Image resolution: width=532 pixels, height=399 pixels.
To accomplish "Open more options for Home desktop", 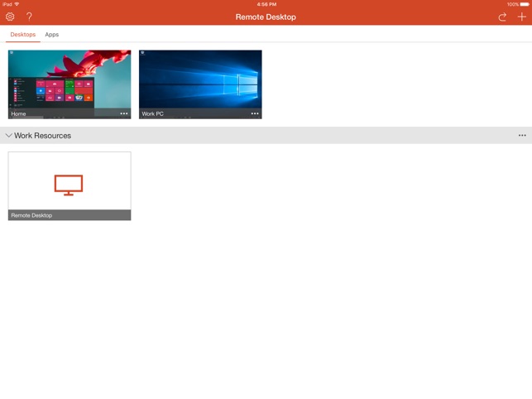I will tap(124, 113).
